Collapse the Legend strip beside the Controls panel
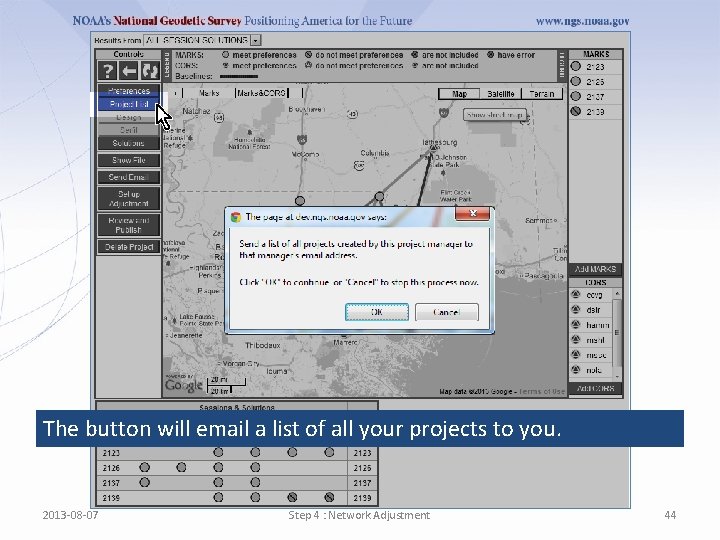Screen dimensions: 720x540 click(x=166, y=65)
